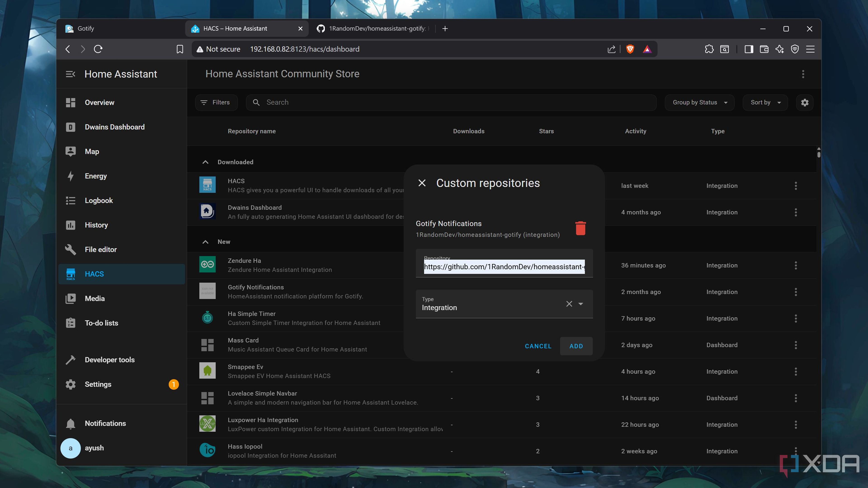This screenshot has width=868, height=488.
Task: Click Brave Shields icon in address bar
Action: coord(630,49)
